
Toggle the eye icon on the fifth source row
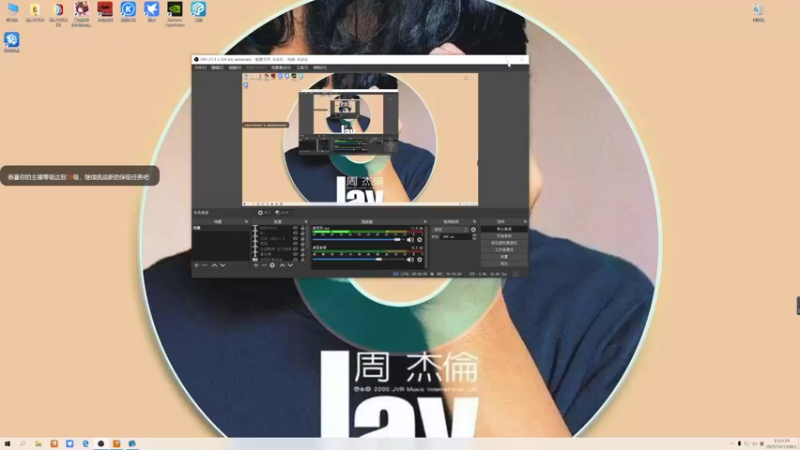coord(295,249)
